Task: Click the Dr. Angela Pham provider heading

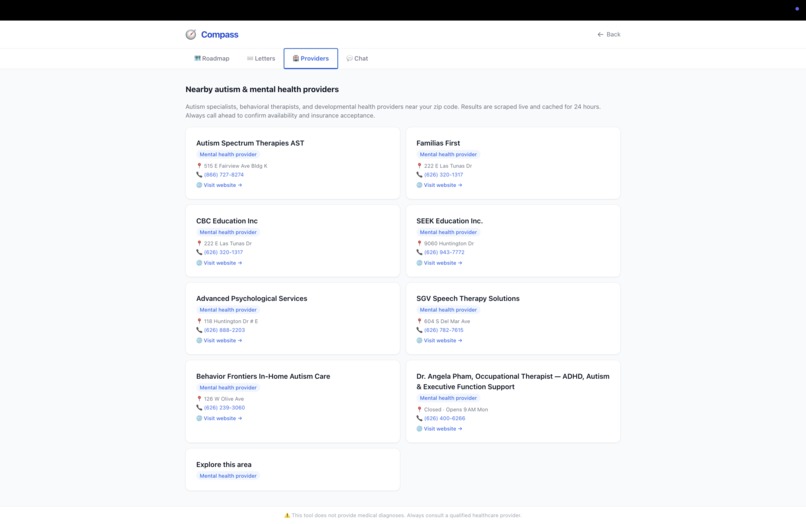Action: [x=512, y=382]
